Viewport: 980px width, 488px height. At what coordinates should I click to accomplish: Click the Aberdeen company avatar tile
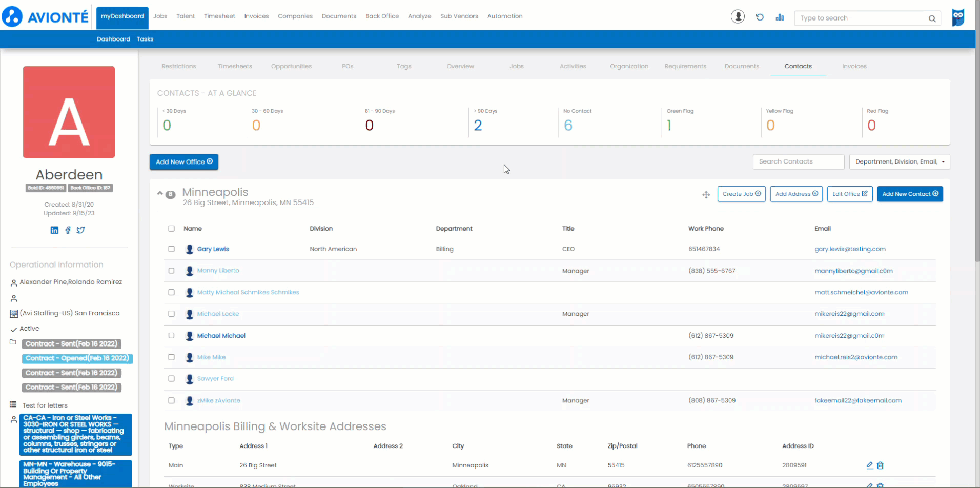[69, 112]
